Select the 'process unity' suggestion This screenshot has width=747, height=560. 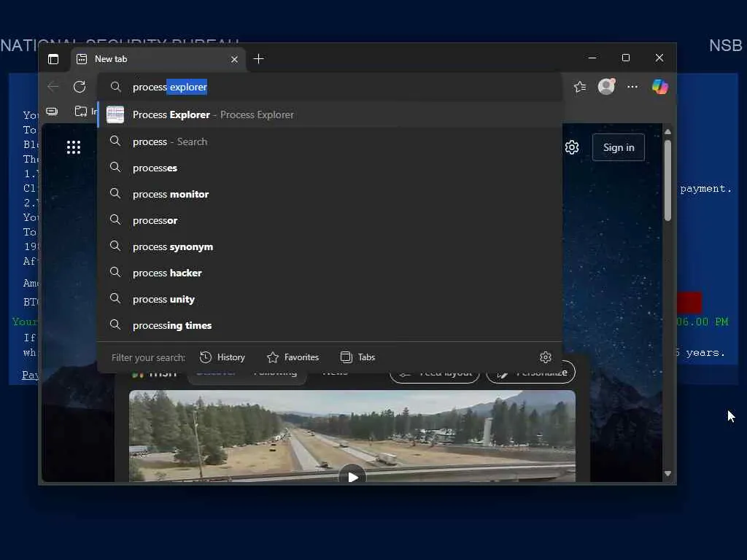click(x=330, y=299)
